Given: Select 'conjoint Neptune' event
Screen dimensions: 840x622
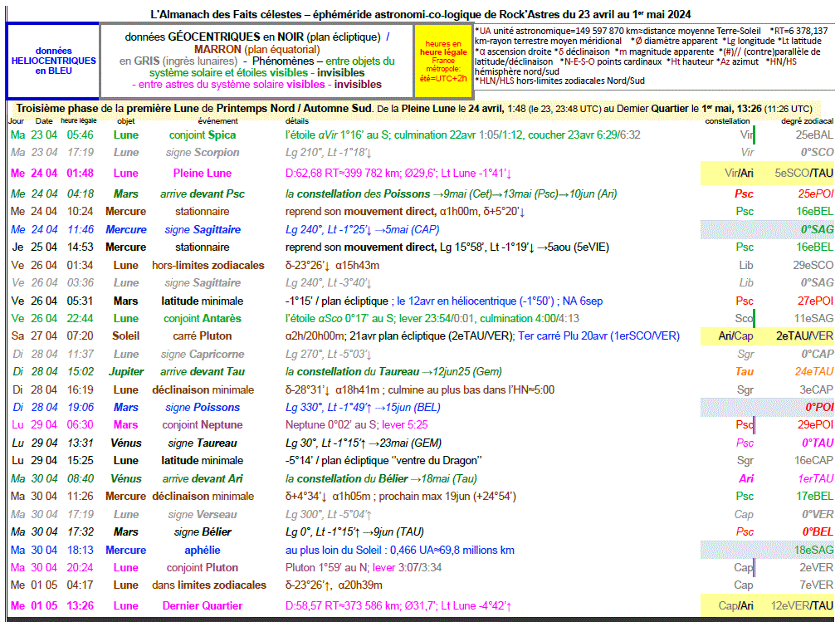Looking at the screenshot, I should [203, 425].
